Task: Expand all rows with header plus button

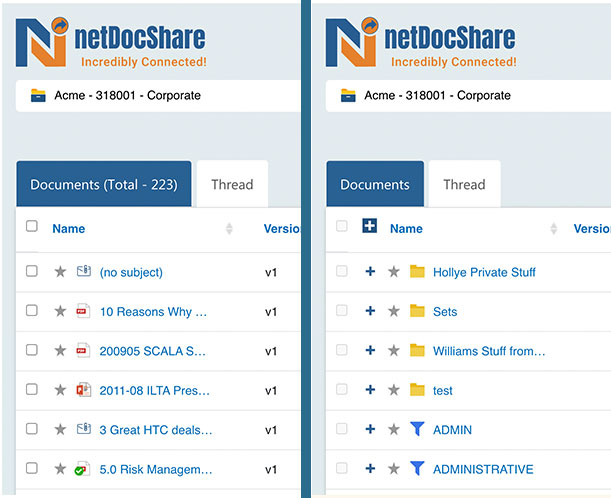Action: [x=369, y=226]
